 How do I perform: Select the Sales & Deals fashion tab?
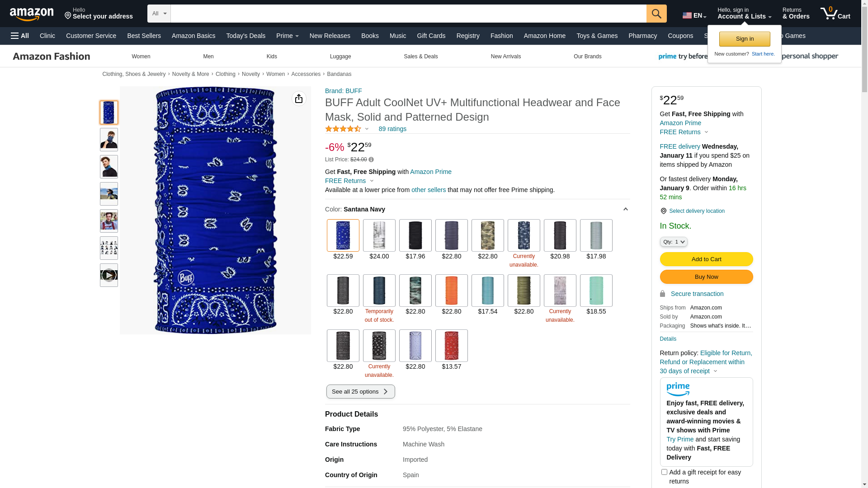[x=420, y=56]
